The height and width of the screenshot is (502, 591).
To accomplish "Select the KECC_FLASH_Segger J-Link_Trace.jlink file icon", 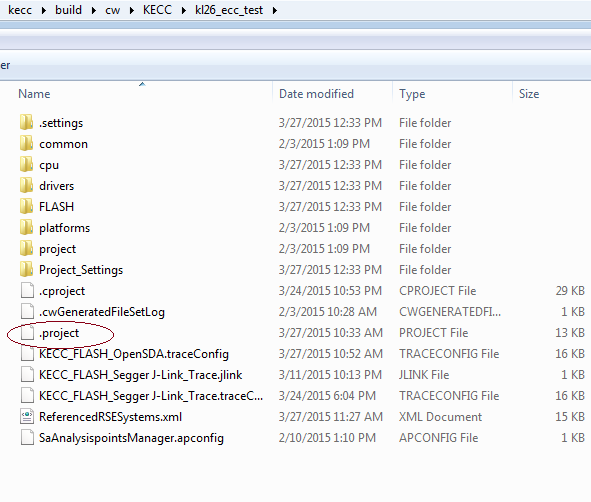I will tap(27, 375).
